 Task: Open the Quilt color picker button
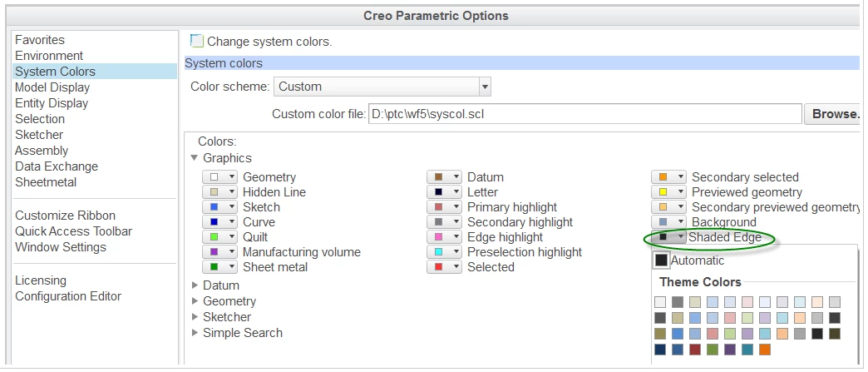click(220, 237)
